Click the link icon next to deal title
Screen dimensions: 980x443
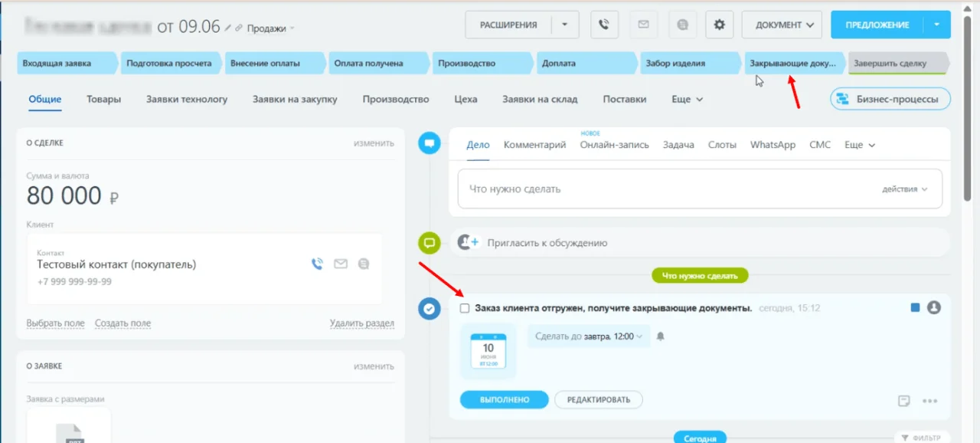[x=239, y=28]
